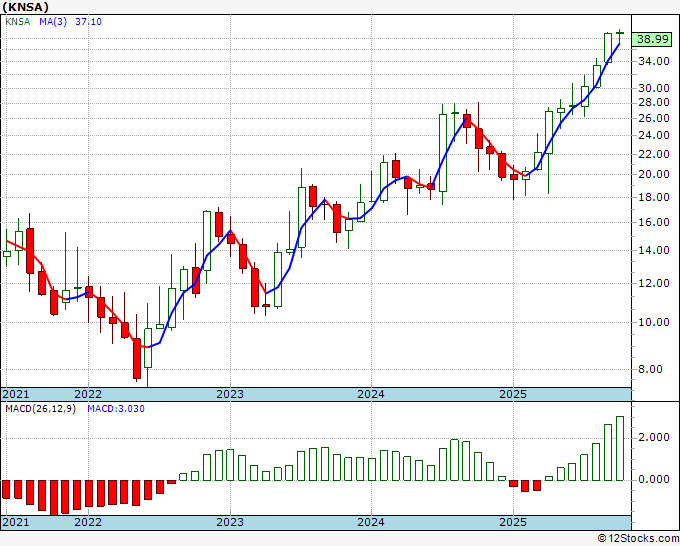Viewport: 680px width, 546px height.
Task: Click the 10.00 price axis label
Action: pos(654,322)
